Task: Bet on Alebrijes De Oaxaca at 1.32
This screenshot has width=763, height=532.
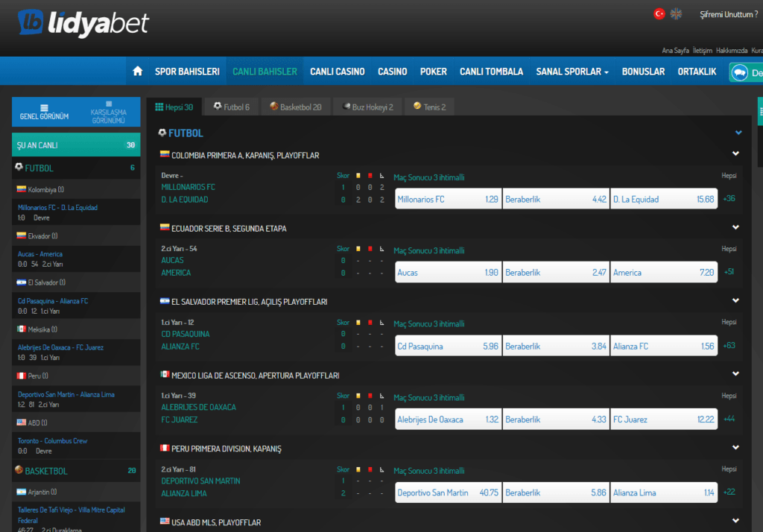Action: click(x=448, y=419)
